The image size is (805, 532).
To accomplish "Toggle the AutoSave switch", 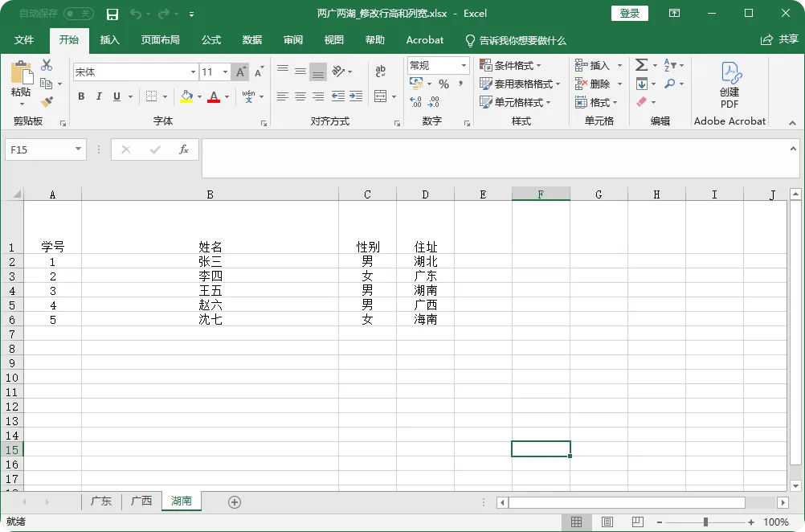I will (x=79, y=14).
